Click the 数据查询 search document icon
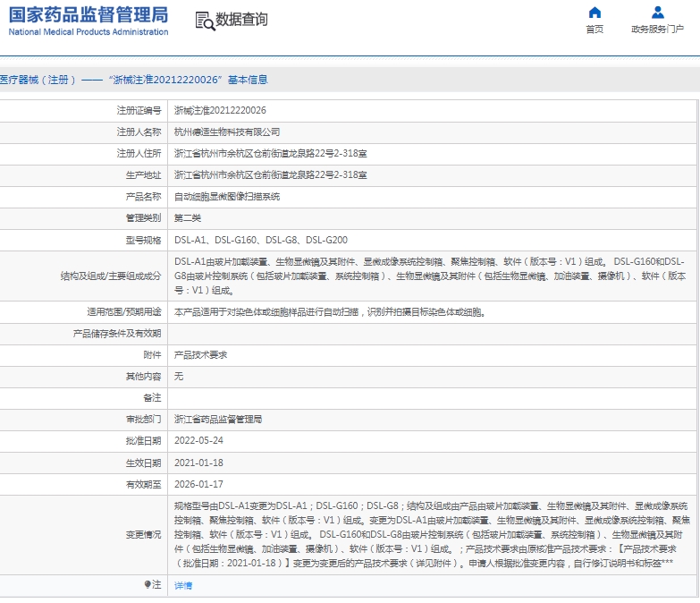Viewport: 700px width, 603px height. click(x=205, y=21)
